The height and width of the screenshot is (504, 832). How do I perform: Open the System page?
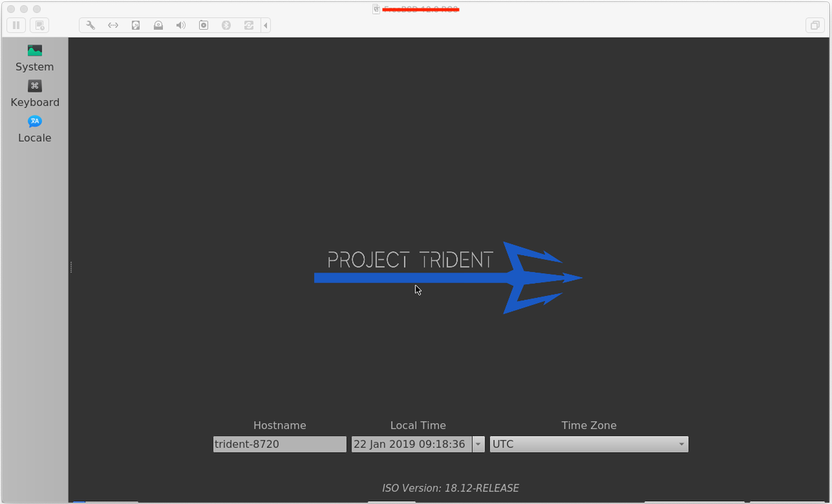(x=35, y=58)
